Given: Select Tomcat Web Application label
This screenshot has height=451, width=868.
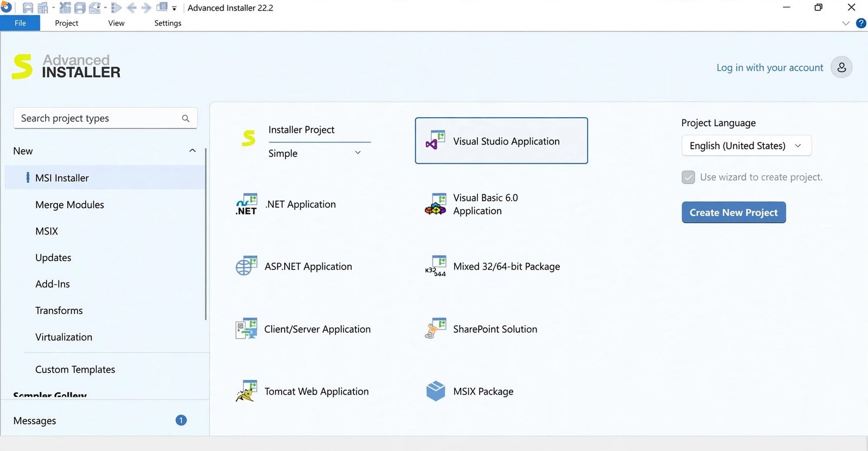Looking at the screenshot, I should (316, 392).
